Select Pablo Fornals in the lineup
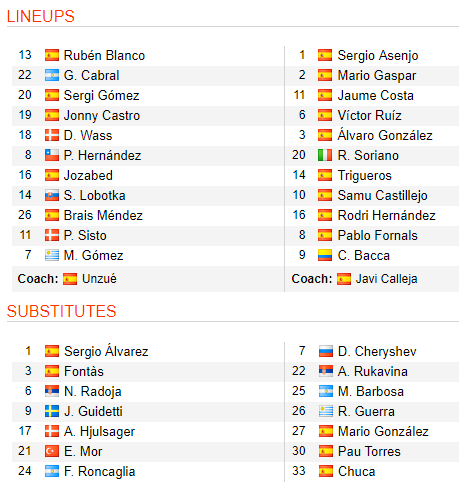The image size is (459, 487). tap(377, 235)
